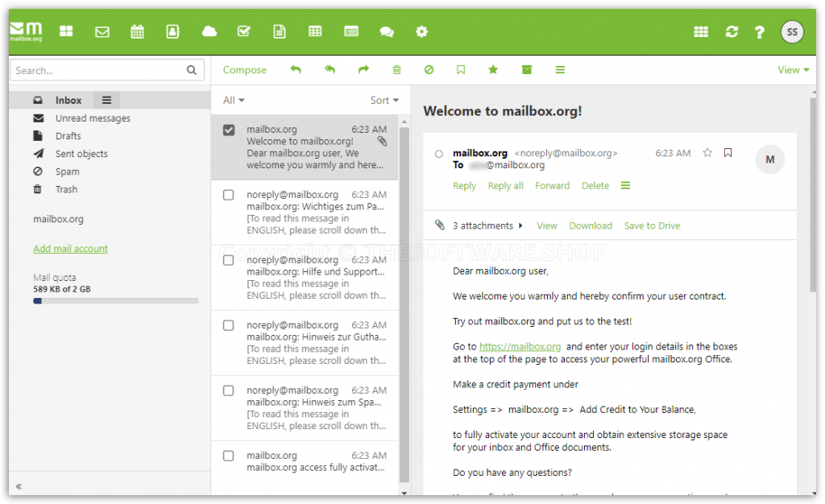This screenshot has height=504, width=825.
Task: Click the Delete link in message
Action: coord(595,185)
